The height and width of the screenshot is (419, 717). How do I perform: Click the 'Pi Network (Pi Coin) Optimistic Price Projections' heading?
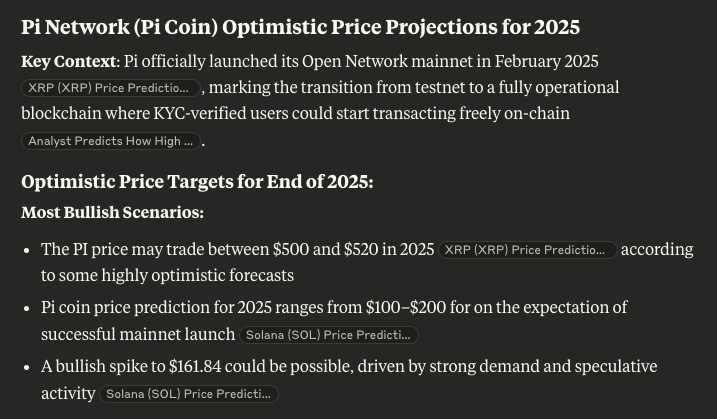[300, 27]
